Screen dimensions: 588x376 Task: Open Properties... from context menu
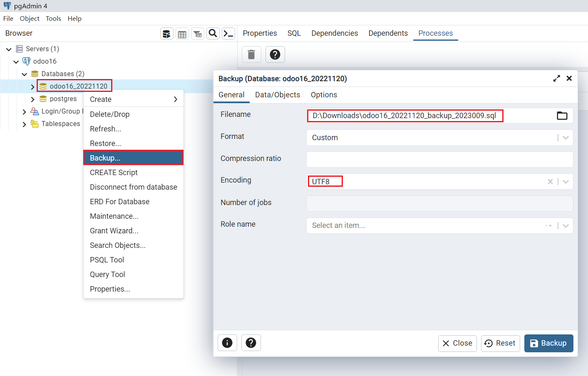pos(134,289)
